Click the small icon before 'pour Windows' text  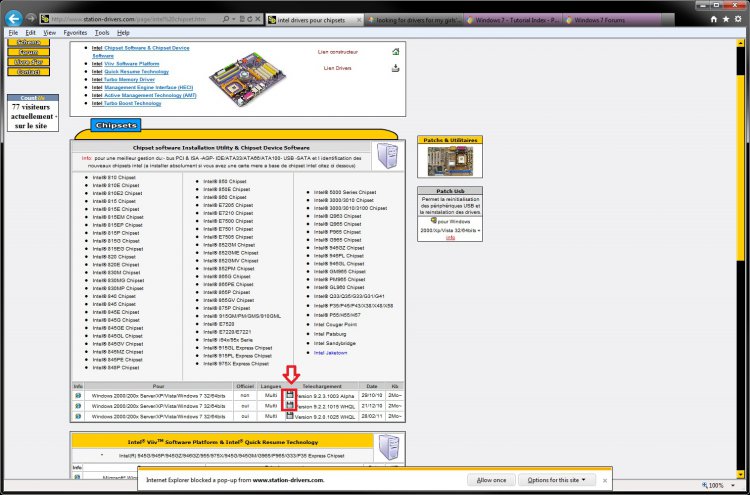(433, 220)
